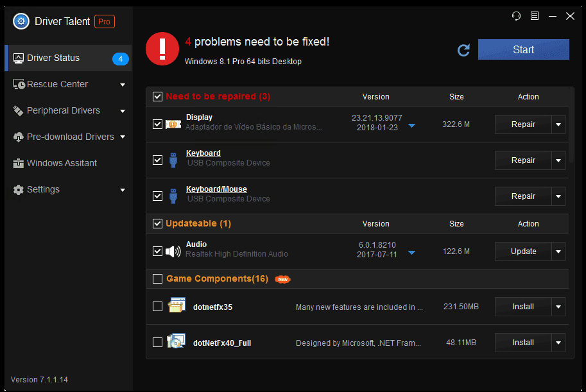Open the main menu list icon

point(535,15)
